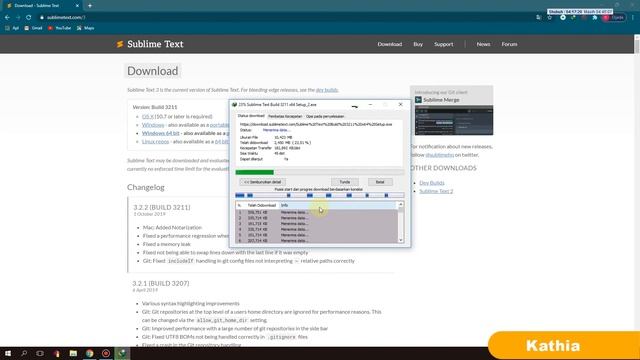Open the Gmail bookmark
This screenshot has width=640, height=360.
(x=33, y=28)
